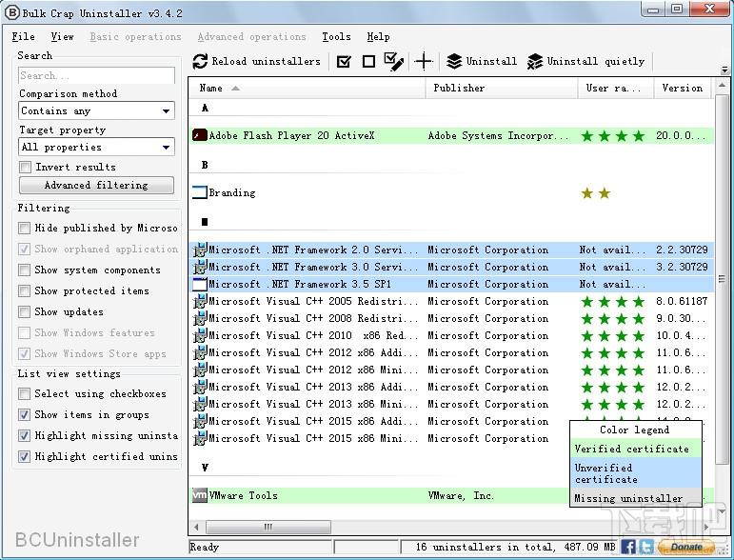Viewport: 734px width, 560px height.
Task: Enable the Invert results checkbox
Action: point(26,168)
